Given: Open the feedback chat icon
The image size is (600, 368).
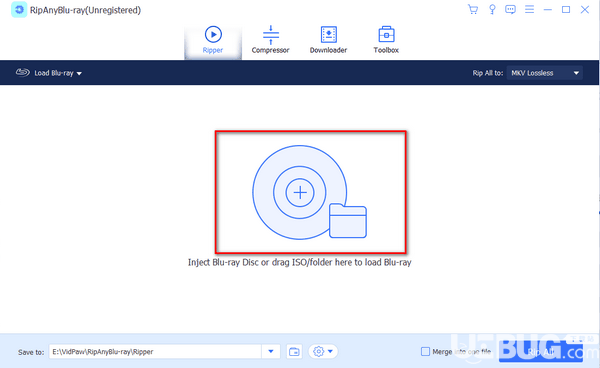Looking at the screenshot, I should [510, 10].
